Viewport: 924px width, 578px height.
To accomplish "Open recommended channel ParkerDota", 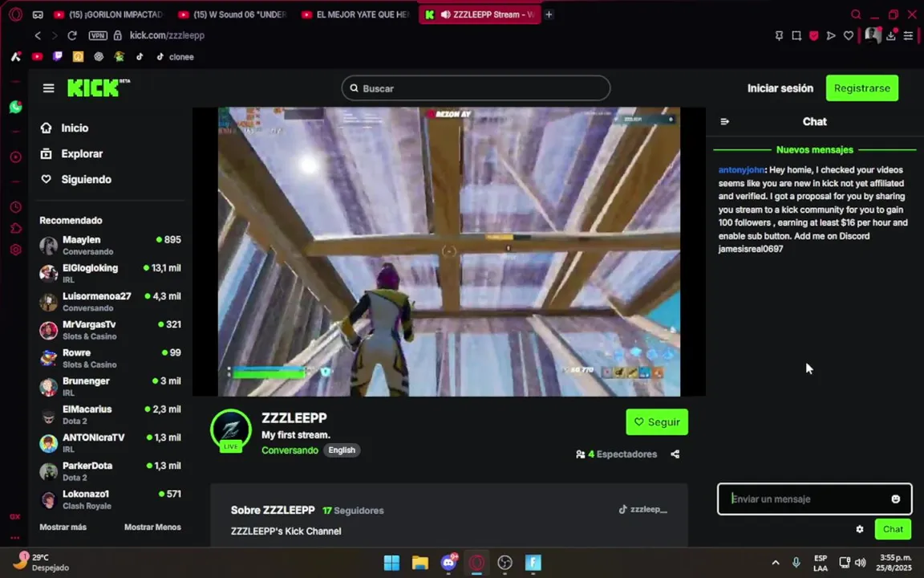I will pos(110,472).
